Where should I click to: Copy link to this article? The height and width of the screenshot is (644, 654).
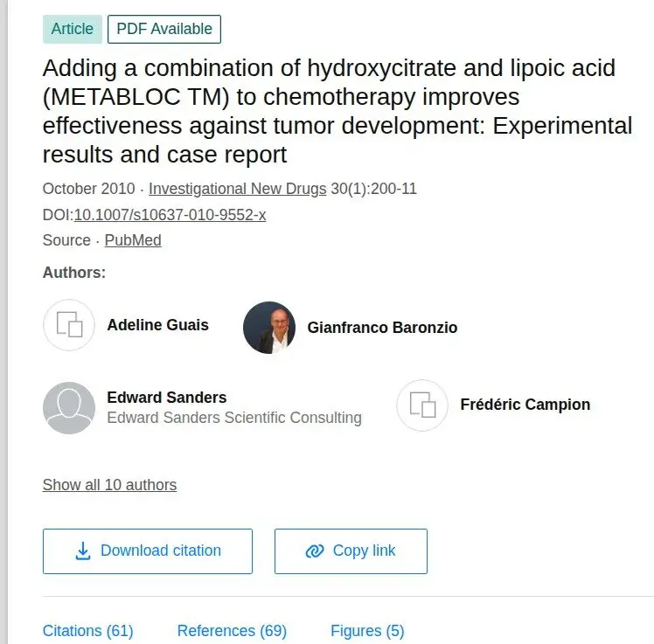click(351, 551)
